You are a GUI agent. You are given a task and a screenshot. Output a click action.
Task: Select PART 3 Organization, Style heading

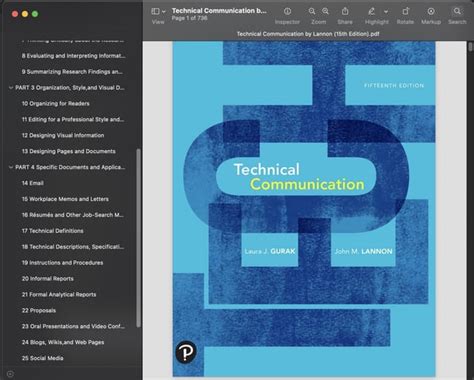click(70, 88)
